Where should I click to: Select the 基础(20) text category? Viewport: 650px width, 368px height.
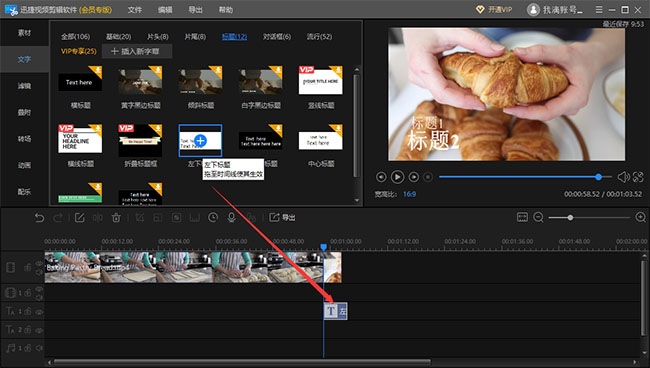click(119, 36)
